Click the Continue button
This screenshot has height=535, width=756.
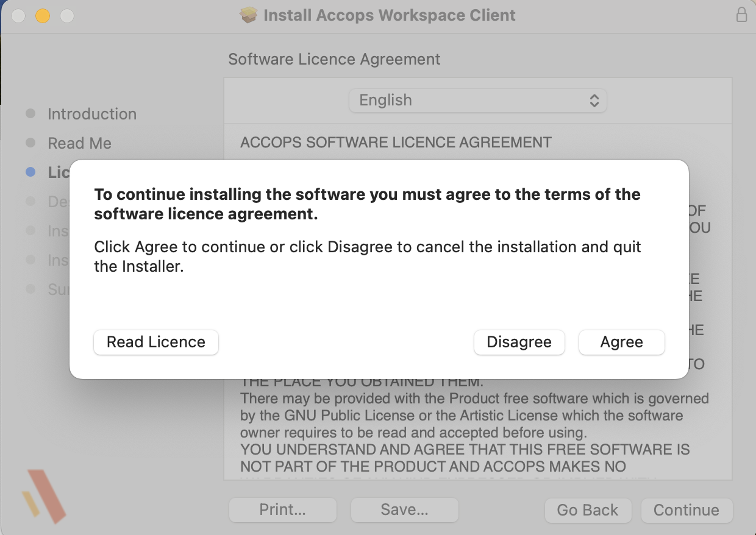[x=686, y=510]
